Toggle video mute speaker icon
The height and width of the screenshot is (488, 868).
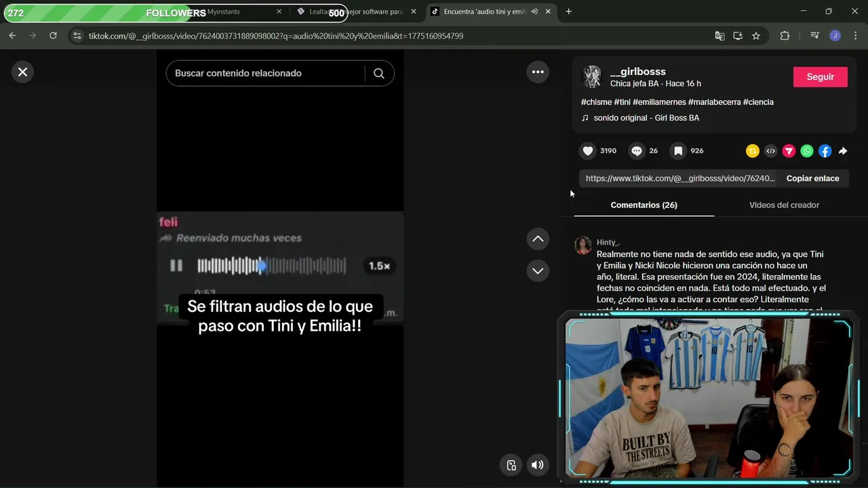point(537,465)
